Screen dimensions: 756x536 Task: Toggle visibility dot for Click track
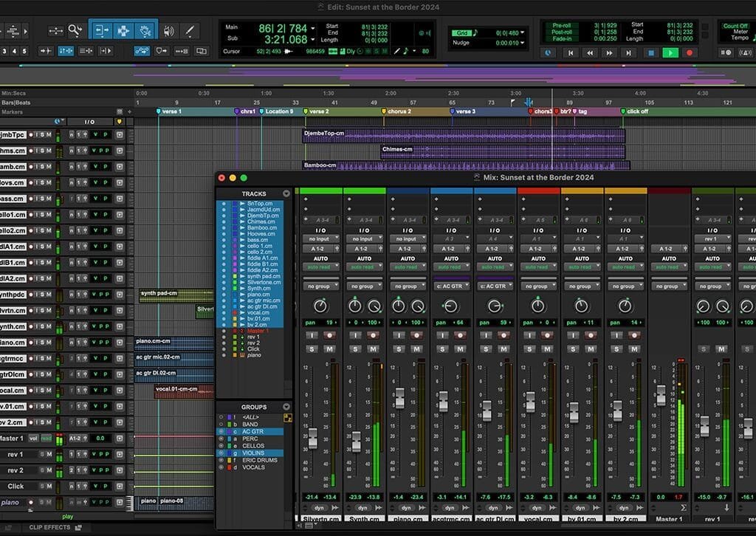point(224,348)
